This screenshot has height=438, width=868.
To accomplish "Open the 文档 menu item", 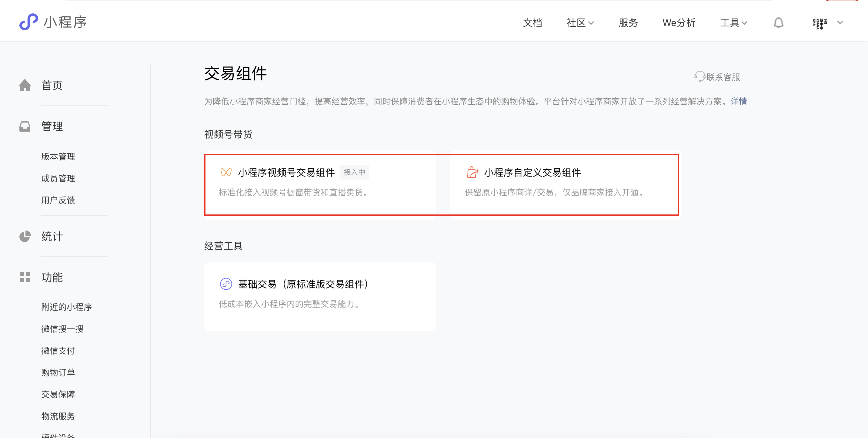I will coord(532,23).
